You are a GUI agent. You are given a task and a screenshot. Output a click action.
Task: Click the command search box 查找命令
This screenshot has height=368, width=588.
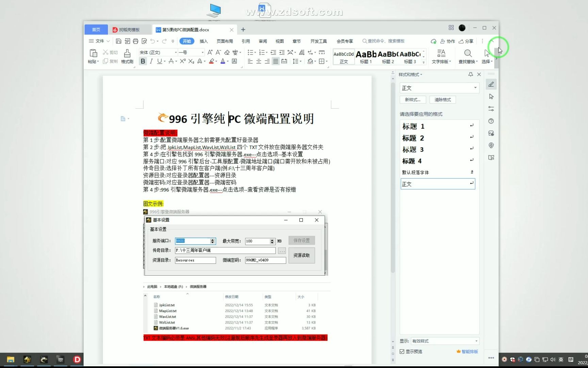pyautogui.click(x=383, y=41)
